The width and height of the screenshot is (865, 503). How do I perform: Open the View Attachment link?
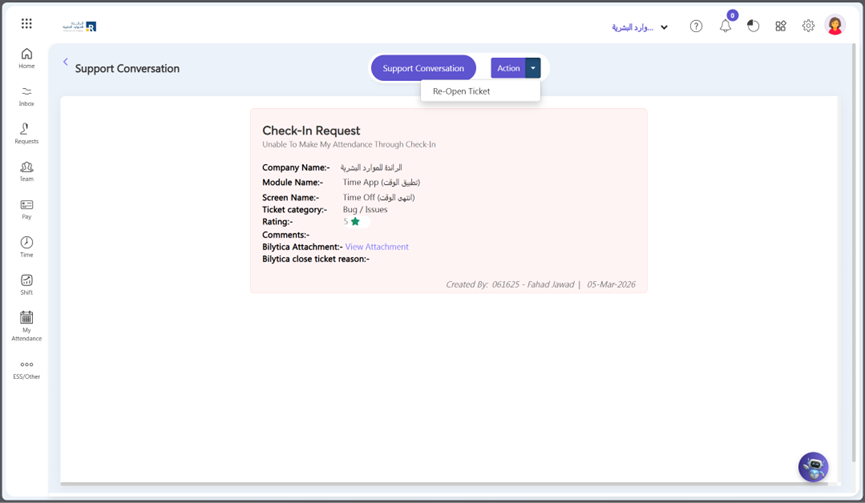pos(376,247)
